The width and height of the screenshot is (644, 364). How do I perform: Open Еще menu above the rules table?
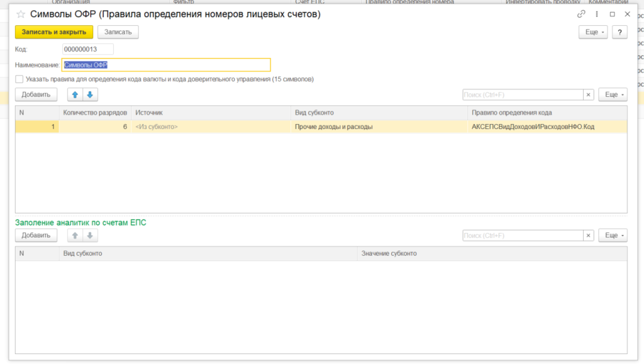coord(613,94)
